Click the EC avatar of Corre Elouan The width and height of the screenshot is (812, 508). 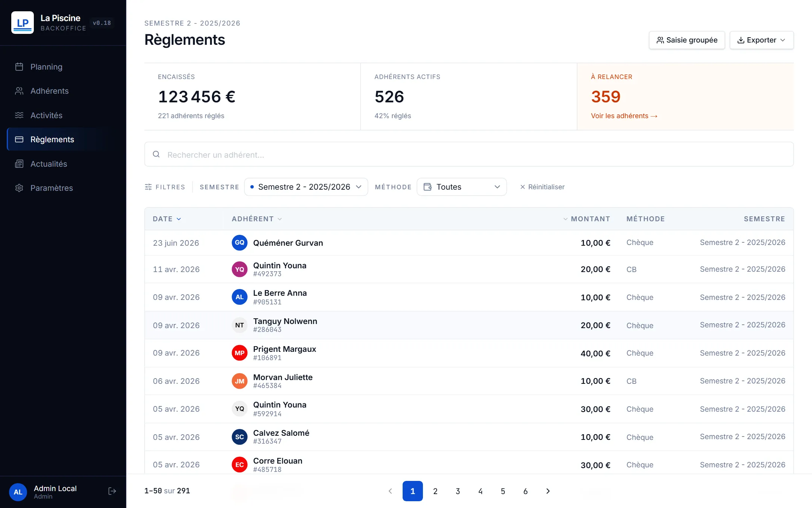(239, 465)
